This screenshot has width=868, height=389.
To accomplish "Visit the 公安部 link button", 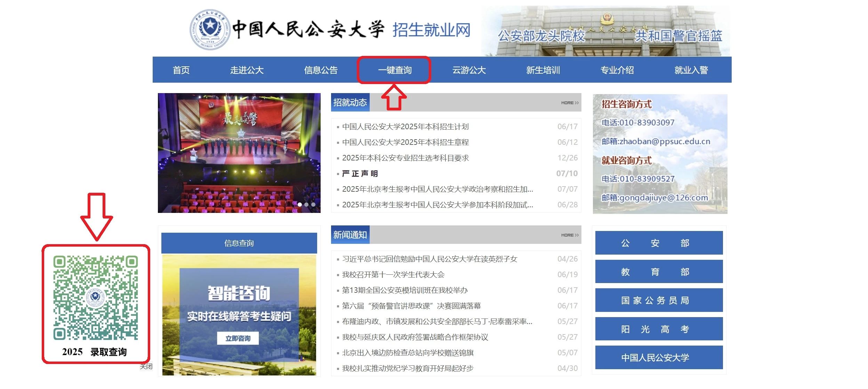I will pyautogui.click(x=659, y=243).
